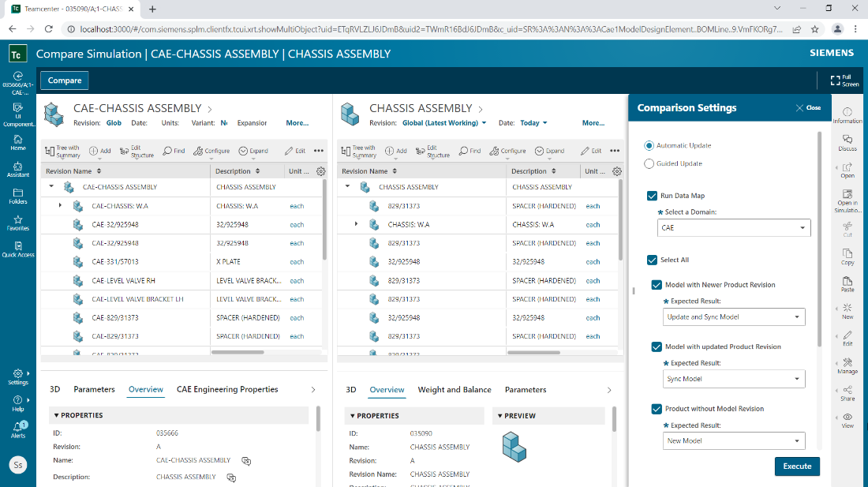Click the Execute button
Screen dimensions: 868x487
pos(797,466)
